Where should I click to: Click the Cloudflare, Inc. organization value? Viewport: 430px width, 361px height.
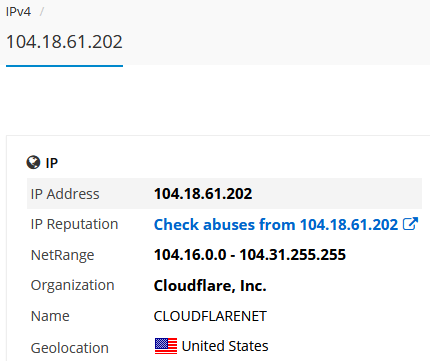210,286
